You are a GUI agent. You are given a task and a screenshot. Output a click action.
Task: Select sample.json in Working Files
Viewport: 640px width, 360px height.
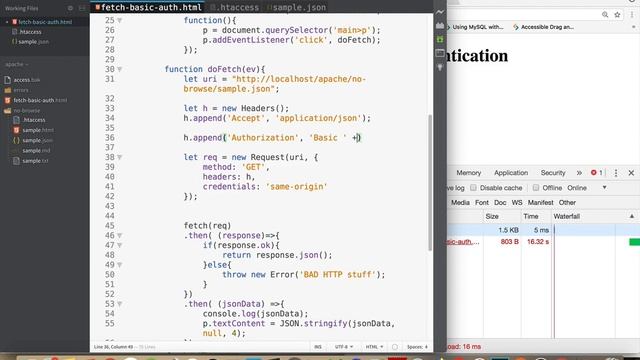pos(33,42)
